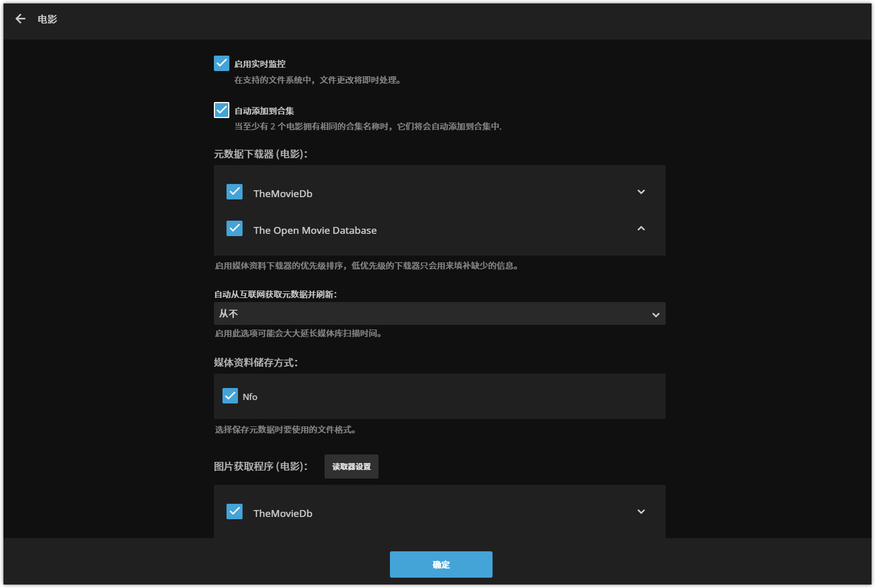Move TheMovieDb image fetcher down
875x588 pixels.
(641, 512)
